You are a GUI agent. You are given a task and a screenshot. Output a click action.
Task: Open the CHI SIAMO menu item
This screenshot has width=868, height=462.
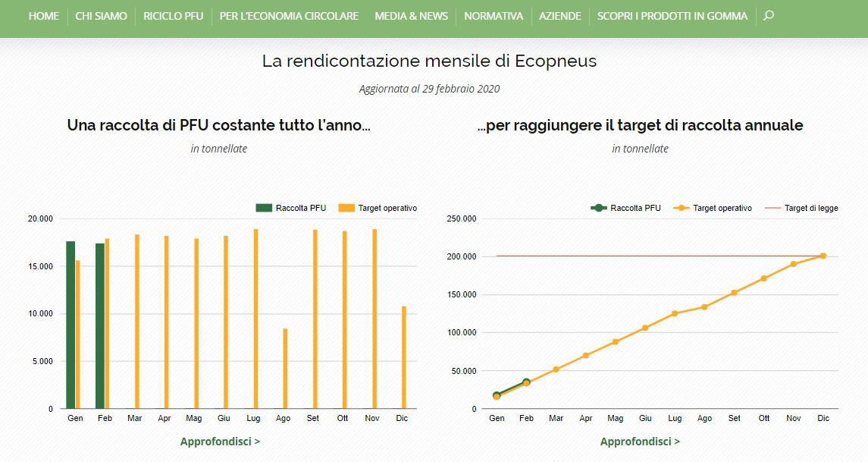coord(102,16)
